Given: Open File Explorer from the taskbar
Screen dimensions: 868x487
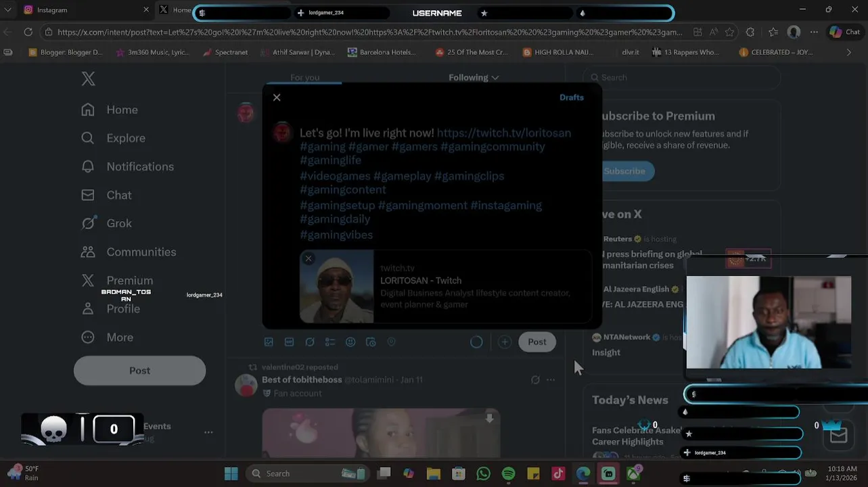Looking at the screenshot, I should pyautogui.click(x=433, y=473).
